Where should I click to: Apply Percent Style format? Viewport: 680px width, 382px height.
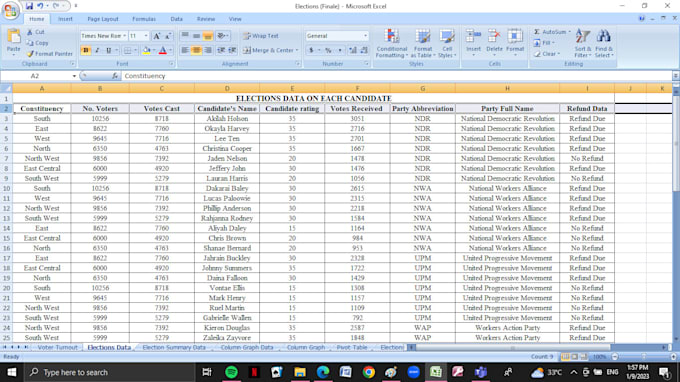pos(328,50)
